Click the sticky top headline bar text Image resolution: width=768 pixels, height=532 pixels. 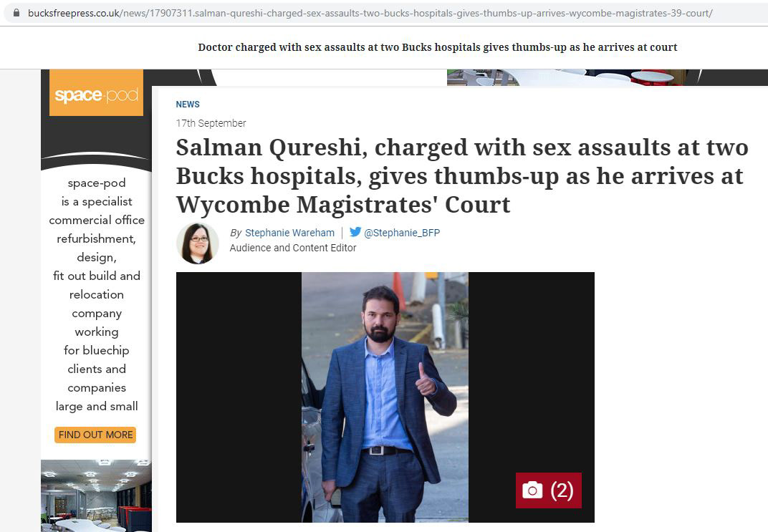438,47
